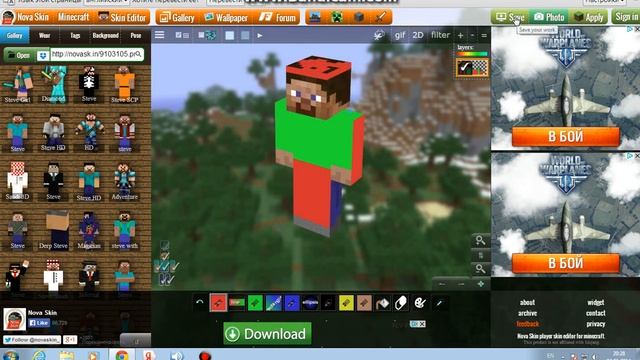Select the black color brush swatch
The image size is (640, 360).
coord(328,303)
